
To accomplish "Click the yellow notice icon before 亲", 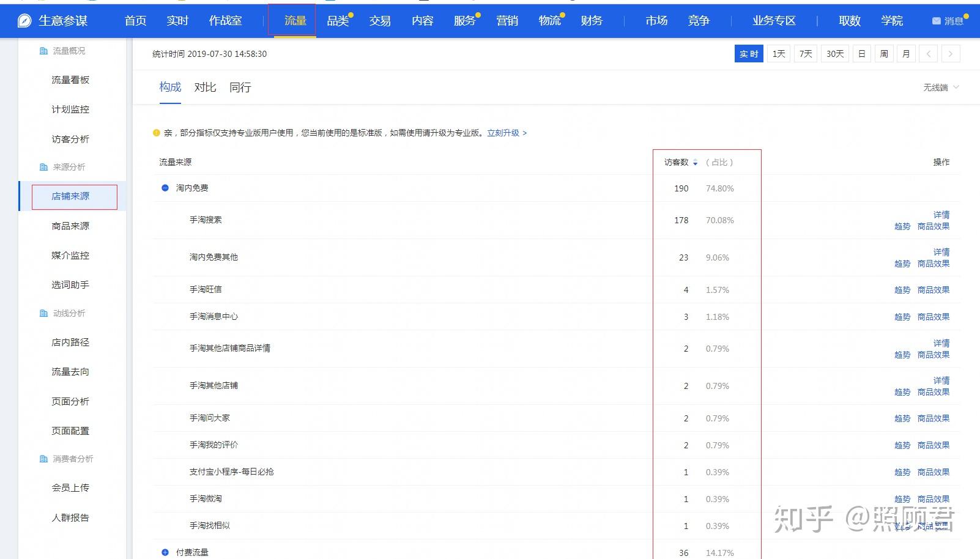I will [157, 133].
